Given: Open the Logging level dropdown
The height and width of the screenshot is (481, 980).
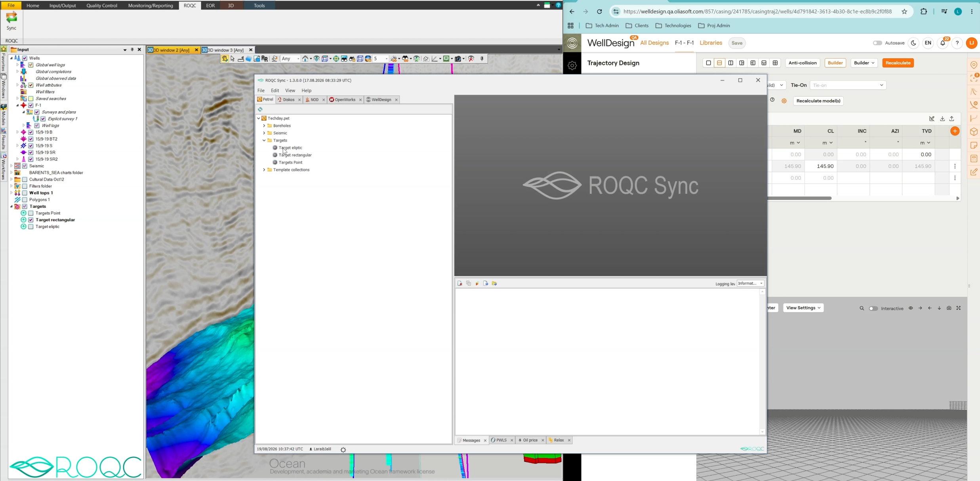Looking at the screenshot, I should [x=751, y=283].
